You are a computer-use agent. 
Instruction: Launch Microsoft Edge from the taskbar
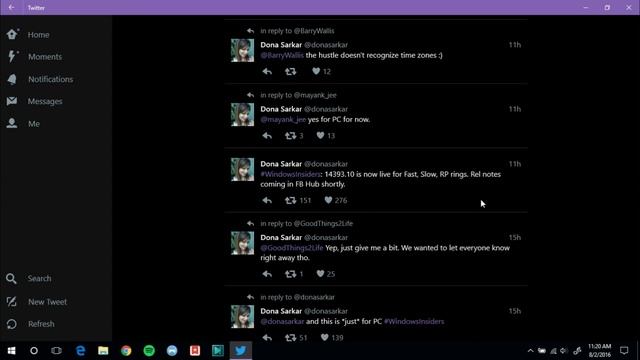coord(80,351)
